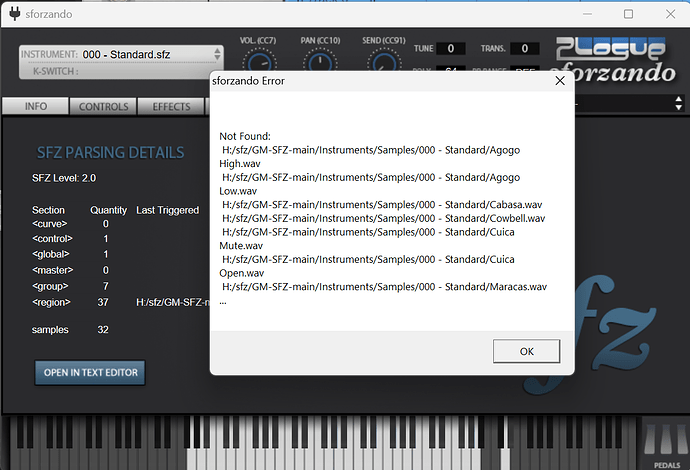
Task: Select the <group> row in parsing details
Action: tap(70, 286)
